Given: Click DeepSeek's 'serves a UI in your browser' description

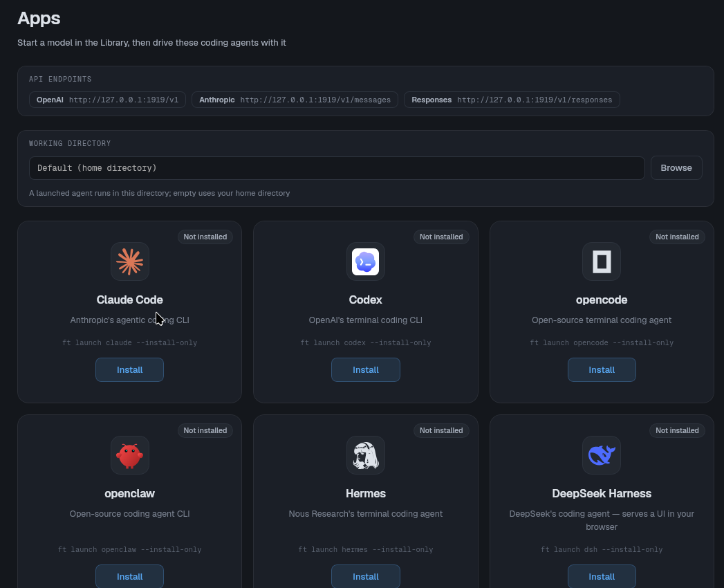Looking at the screenshot, I should click(x=601, y=520).
